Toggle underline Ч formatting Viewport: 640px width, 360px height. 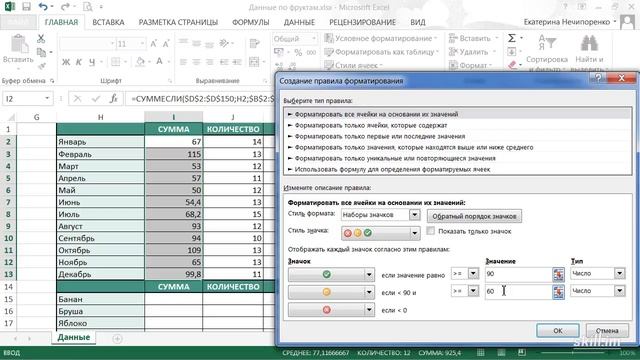(x=92, y=62)
